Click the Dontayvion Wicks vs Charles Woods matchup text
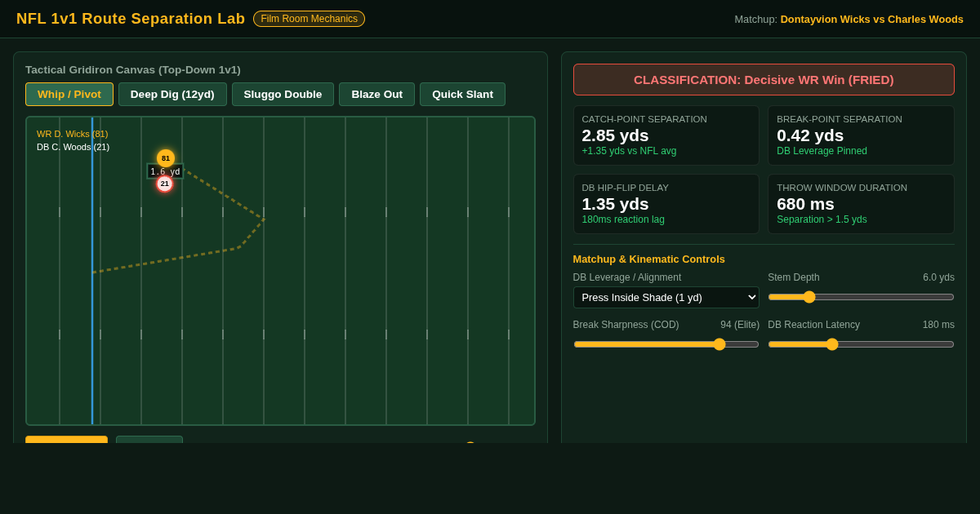Image resolution: width=980 pixels, height=514 pixels. tap(871, 19)
